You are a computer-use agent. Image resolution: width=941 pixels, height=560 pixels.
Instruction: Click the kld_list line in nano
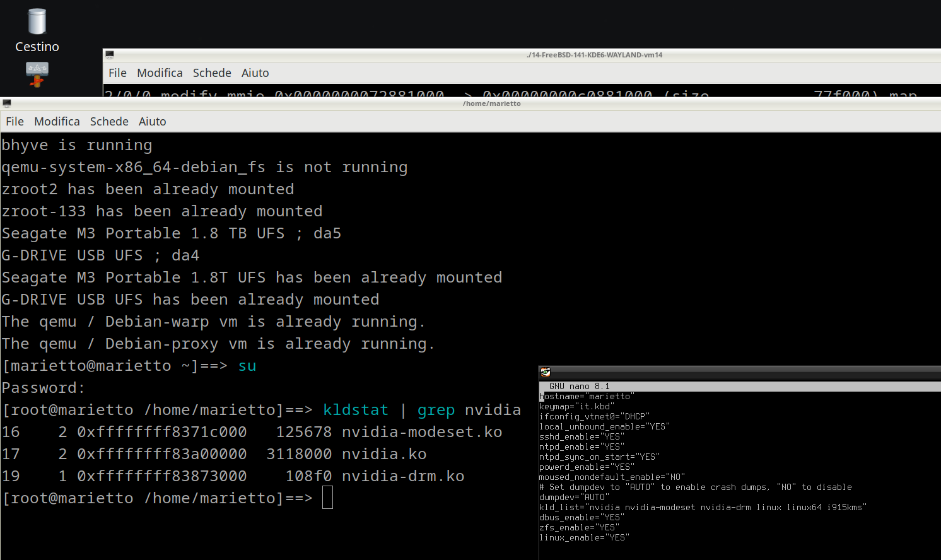703,507
